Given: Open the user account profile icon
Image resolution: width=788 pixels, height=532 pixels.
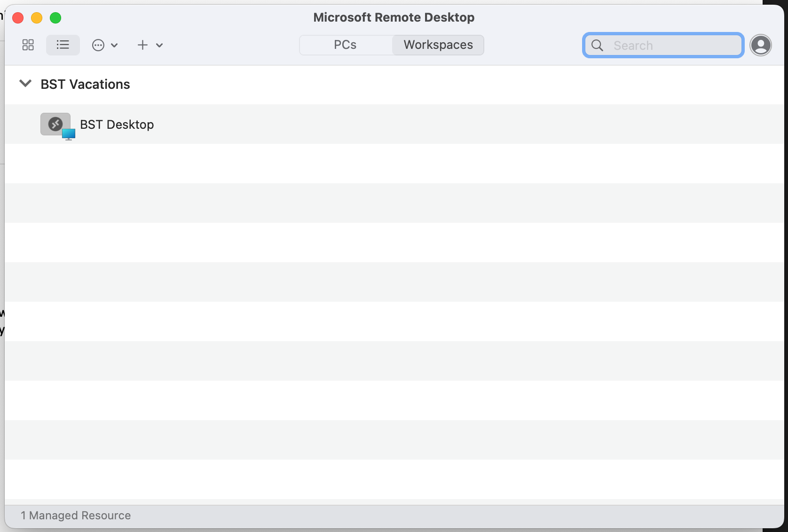Looking at the screenshot, I should coord(760,46).
